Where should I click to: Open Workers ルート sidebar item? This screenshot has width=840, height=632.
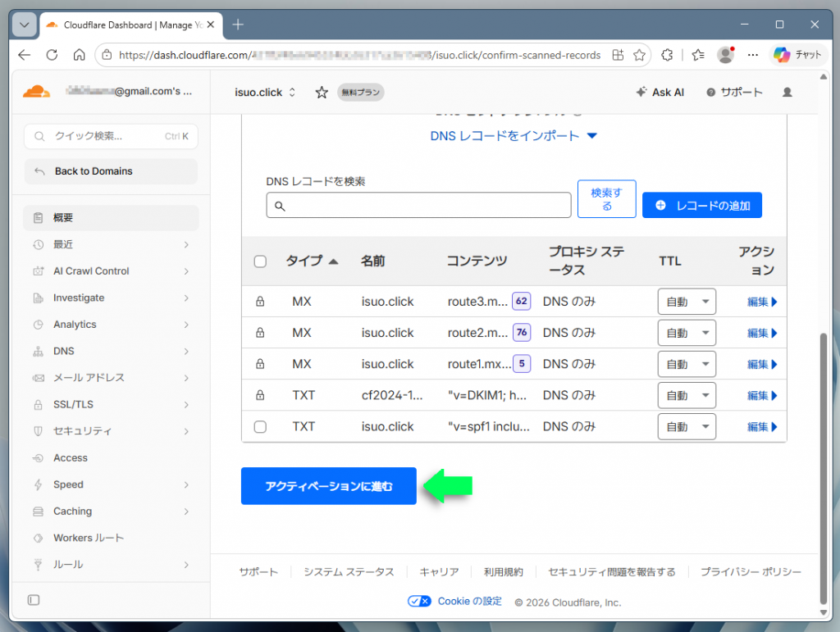coord(111,538)
